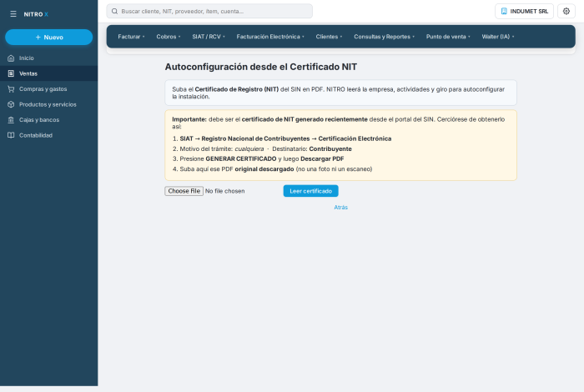Click the Ventas sidebar icon
The width and height of the screenshot is (584, 392).
click(11, 73)
